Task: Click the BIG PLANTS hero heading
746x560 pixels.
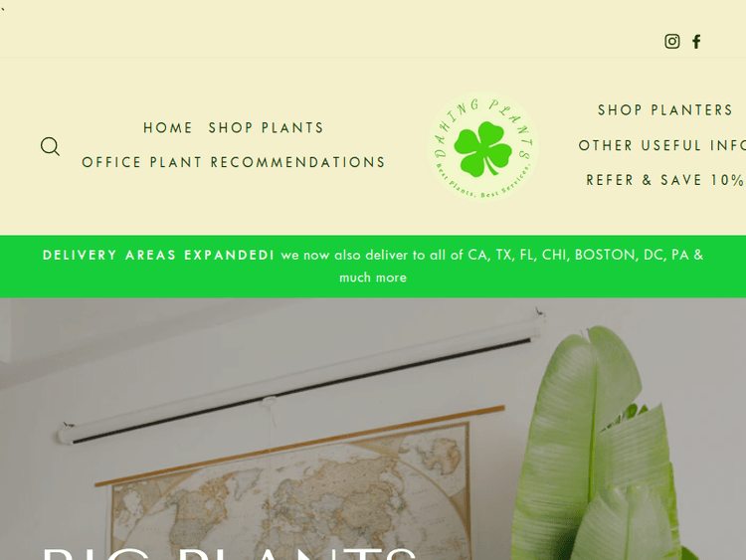Action: [x=230, y=553]
